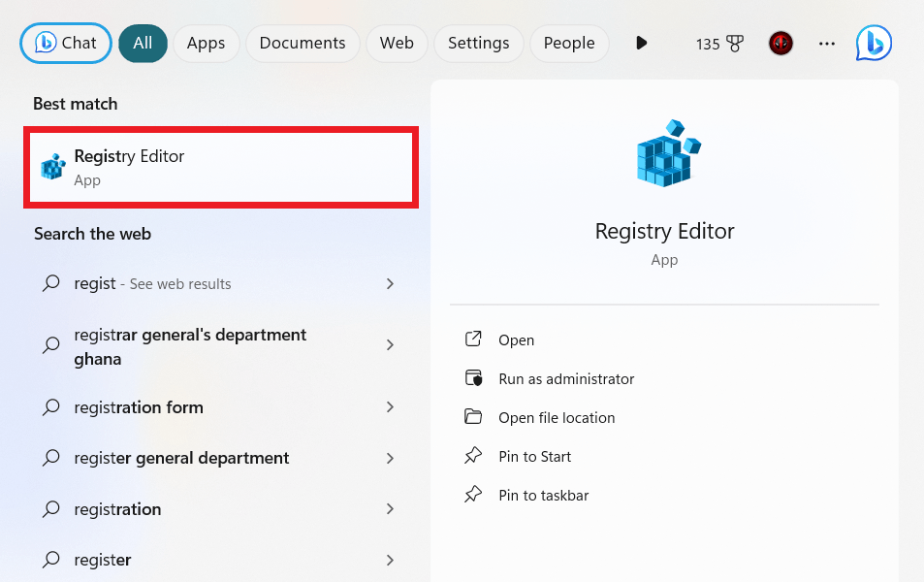The width and height of the screenshot is (924, 582).
Task: Open 'registration form' web suggestion
Action: [220, 407]
